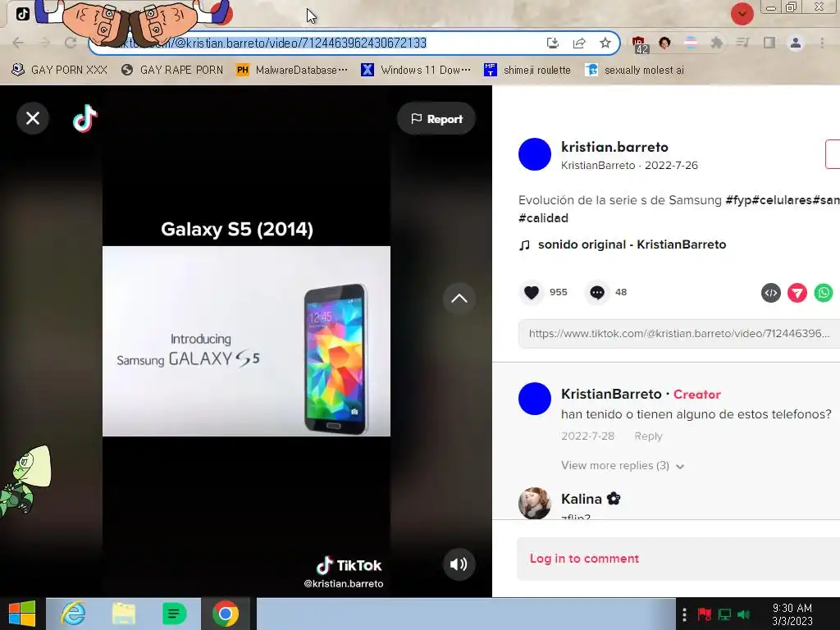Open comments via the speech bubble icon

point(597,293)
